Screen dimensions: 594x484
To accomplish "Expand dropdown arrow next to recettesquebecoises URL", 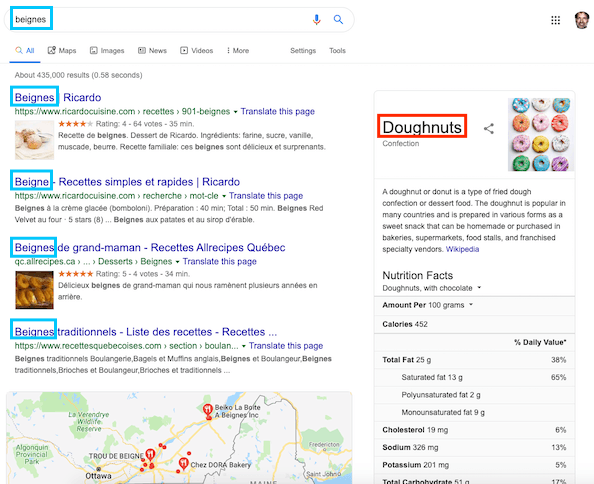I will click(x=244, y=346).
